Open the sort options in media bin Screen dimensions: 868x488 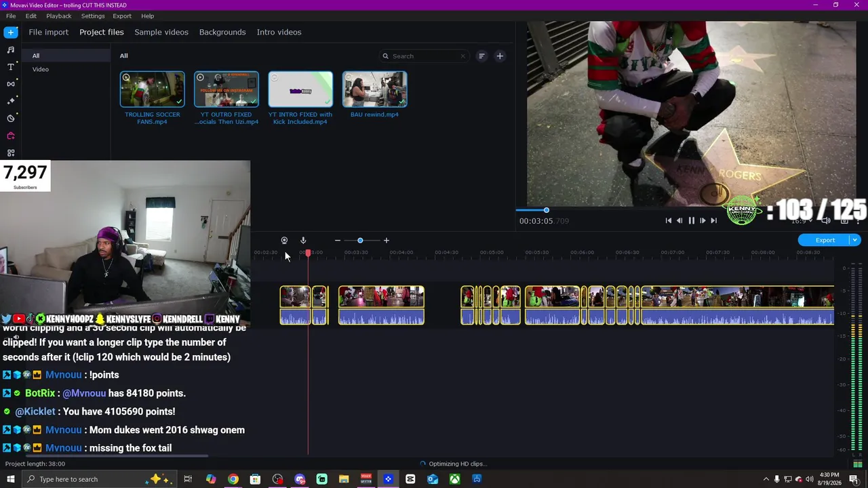(481, 56)
